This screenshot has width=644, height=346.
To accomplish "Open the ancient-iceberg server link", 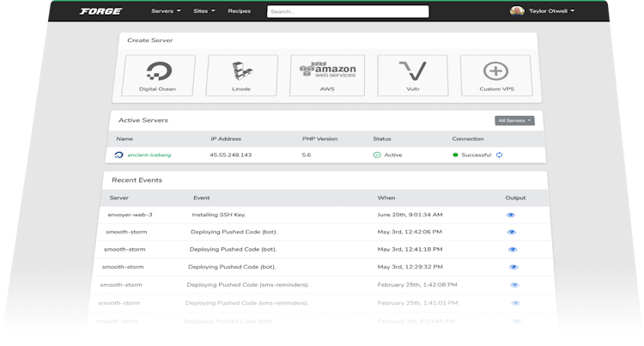I will [x=149, y=155].
